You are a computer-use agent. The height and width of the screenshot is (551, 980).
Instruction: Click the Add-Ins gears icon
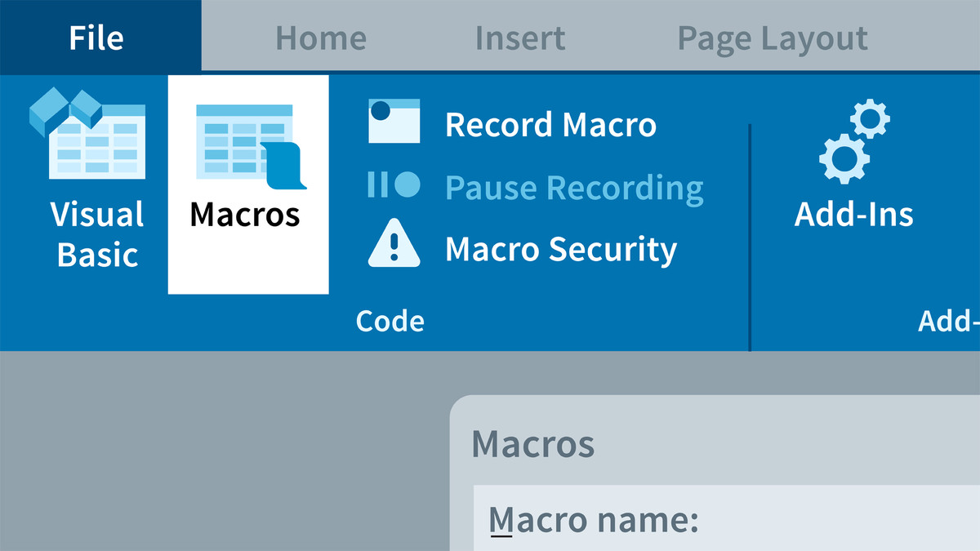853,140
